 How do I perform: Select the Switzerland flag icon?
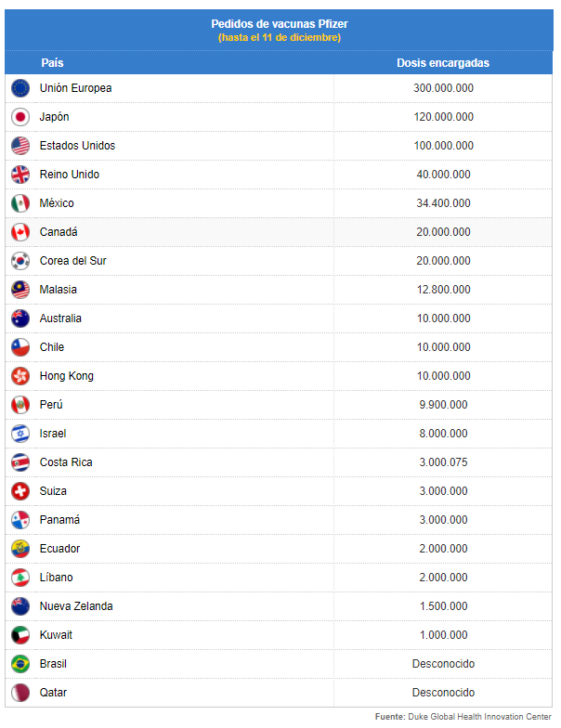[x=20, y=491]
